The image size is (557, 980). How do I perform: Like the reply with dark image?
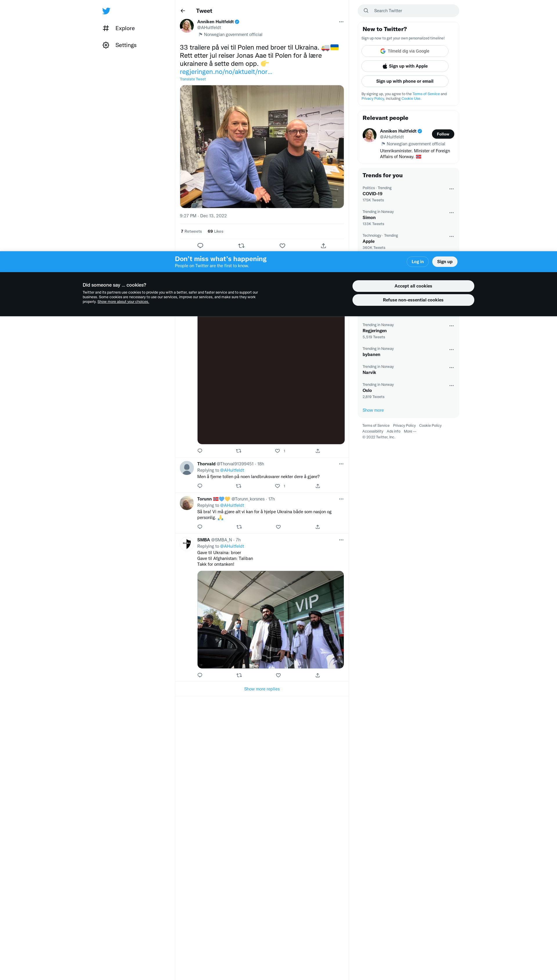[277, 451]
